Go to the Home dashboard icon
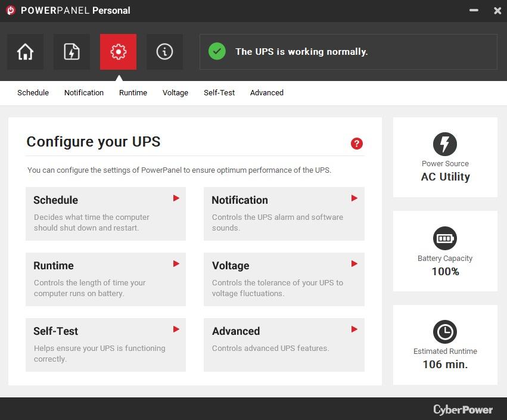Image resolution: width=507 pixels, height=420 pixels. click(25, 52)
